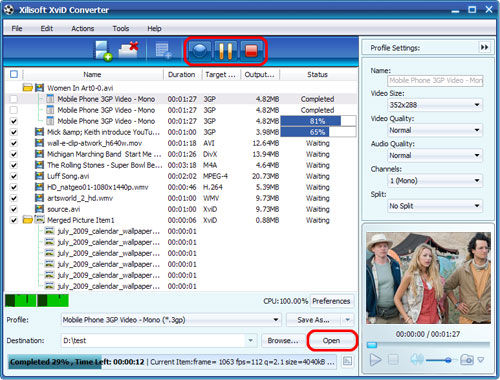Open the Channels 1 (Mono) dropdown
Image resolution: width=500 pixels, height=380 pixels.
click(x=435, y=181)
